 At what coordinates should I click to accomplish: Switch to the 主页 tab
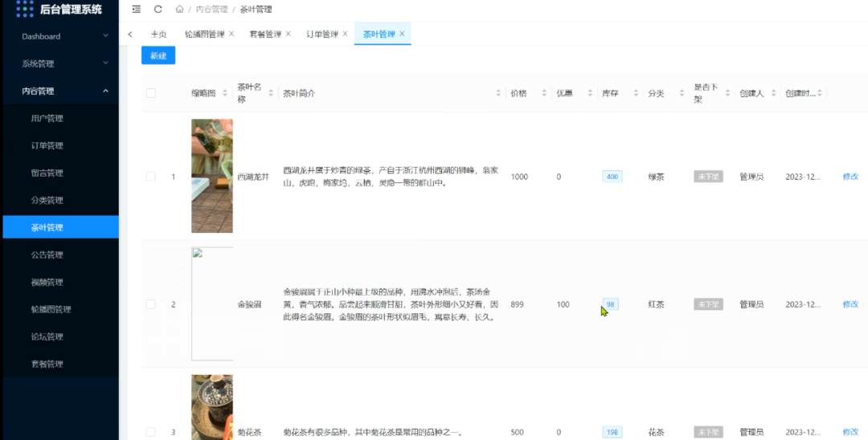158,34
